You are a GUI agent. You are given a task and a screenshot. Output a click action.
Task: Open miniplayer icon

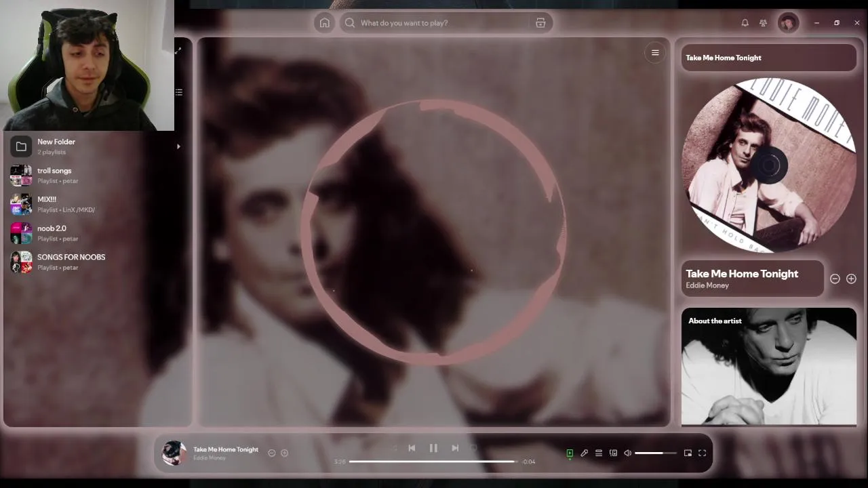(x=688, y=453)
